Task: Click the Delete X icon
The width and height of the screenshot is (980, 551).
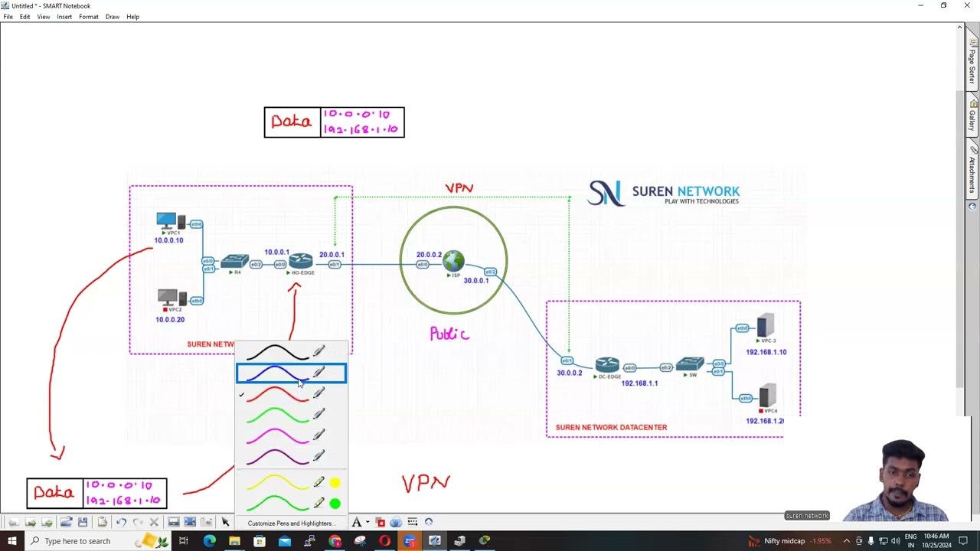Action: click(154, 522)
